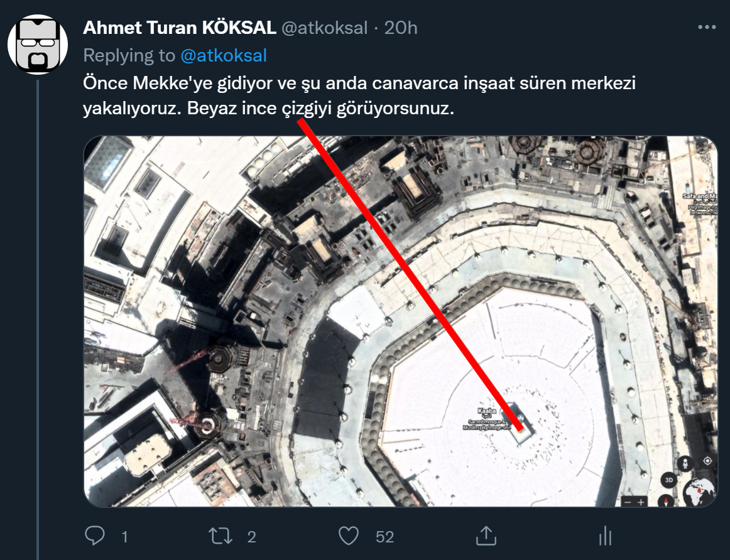Click the 20h timestamp link

(401, 28)
